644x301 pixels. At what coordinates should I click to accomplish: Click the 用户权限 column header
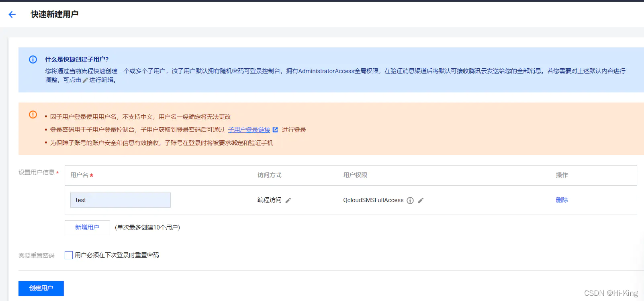point(355,175)
